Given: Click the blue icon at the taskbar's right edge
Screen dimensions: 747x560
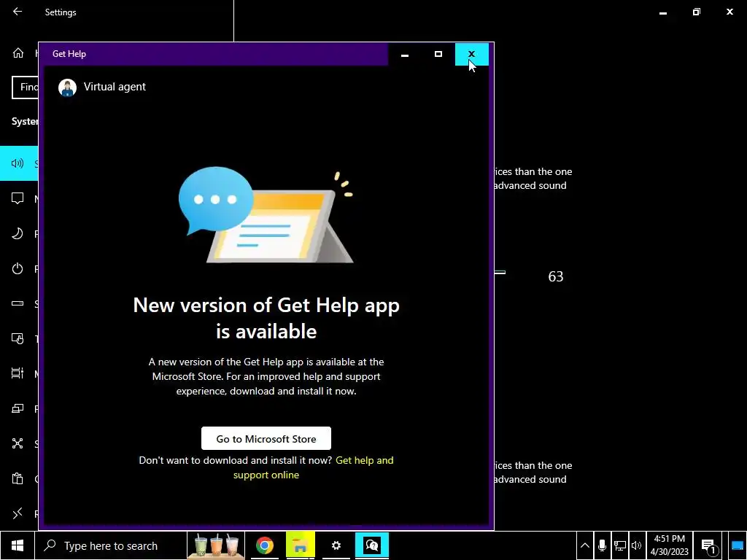Looking at the screenshot, I should click(x=738, y=545).
